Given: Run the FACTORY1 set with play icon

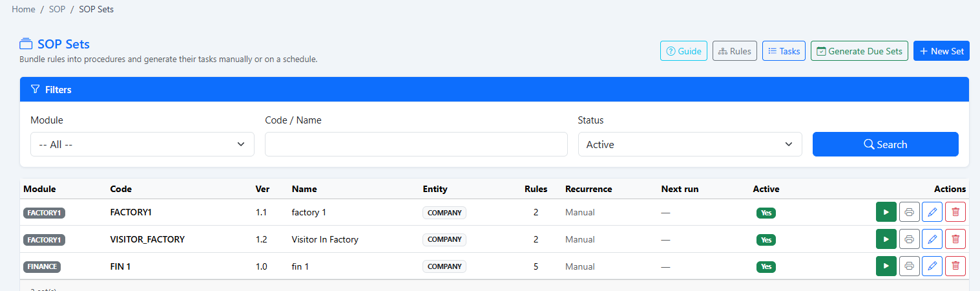Looking at the screenshot, I should pos(886,212).
